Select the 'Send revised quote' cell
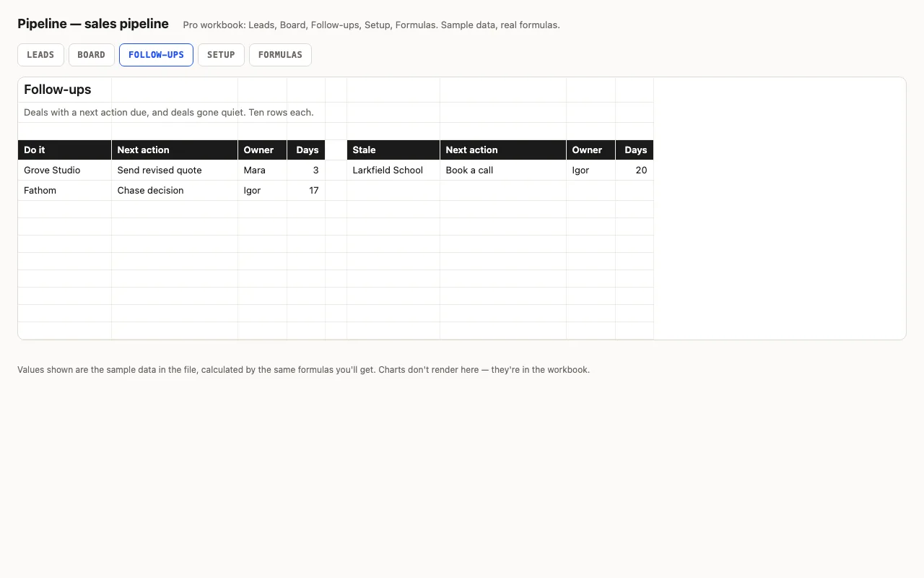The height and width of the screenshot is (578, 924). tap(175, 171)
